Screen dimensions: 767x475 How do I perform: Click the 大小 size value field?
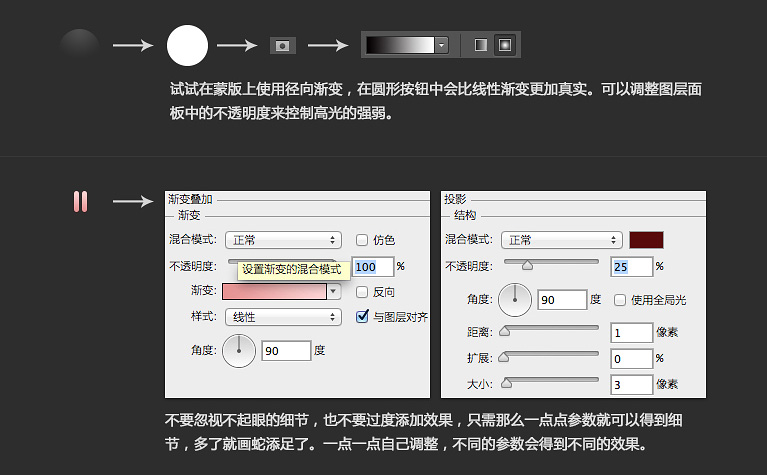pos(632,385)
